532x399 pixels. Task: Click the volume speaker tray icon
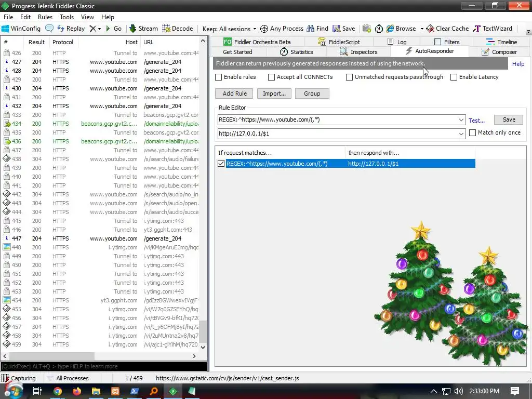pos(458,391)
